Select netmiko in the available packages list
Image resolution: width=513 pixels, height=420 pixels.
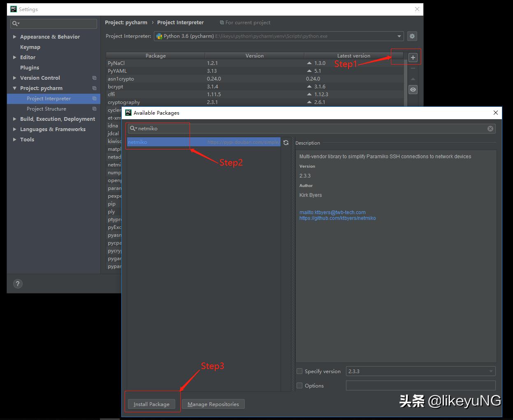tap(204, 142)
